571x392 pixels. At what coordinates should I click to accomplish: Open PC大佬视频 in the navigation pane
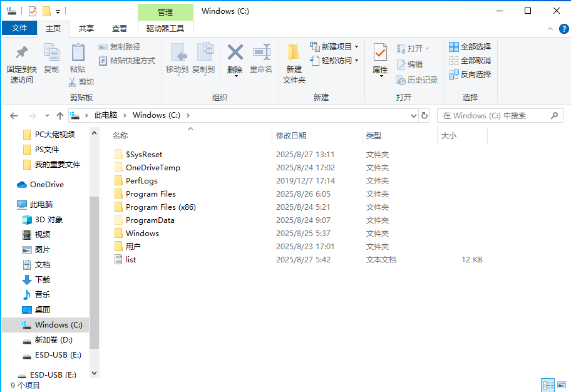(x=54, y=135)
